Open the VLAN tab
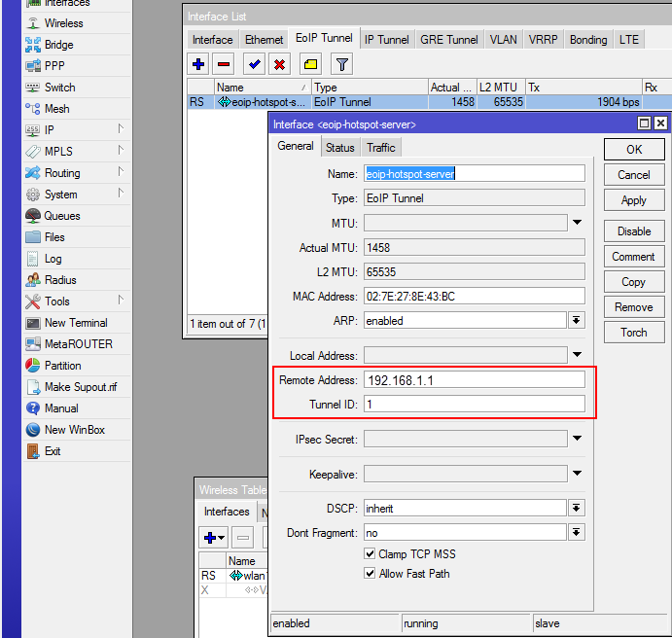The height and width of the screenshot is (638, 672). (503, 40)
